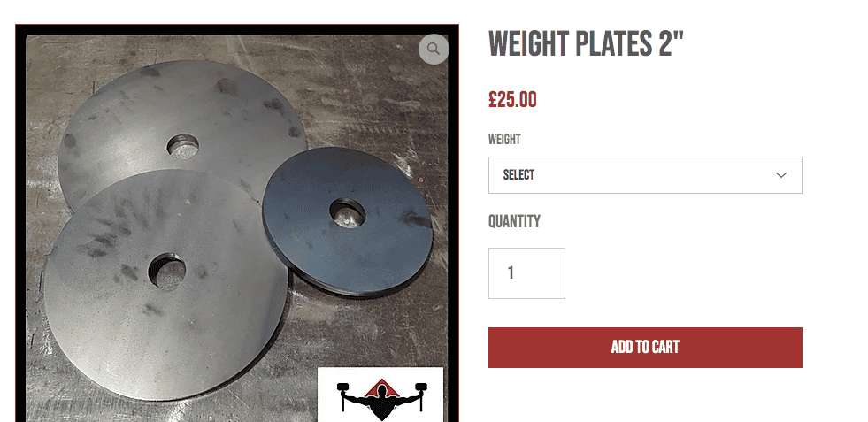This screenshot has height=422, width=868.
Task: Click the £25.00 price text
Action: tap(512, 100)
